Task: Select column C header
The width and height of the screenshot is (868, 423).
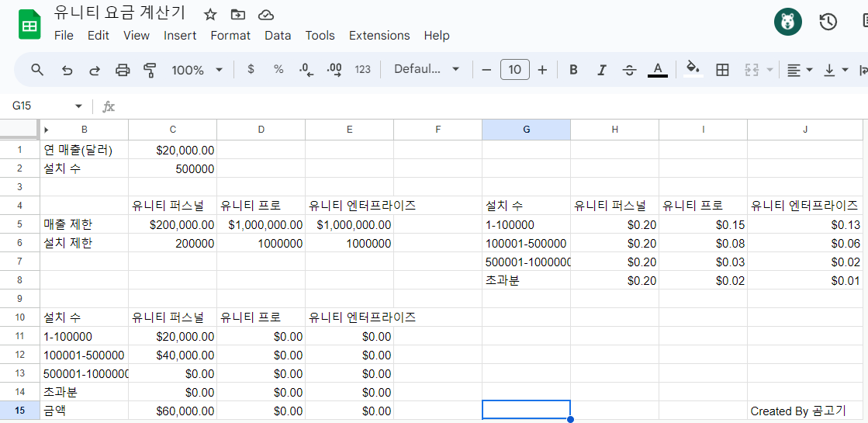Action: pos(173,130)
